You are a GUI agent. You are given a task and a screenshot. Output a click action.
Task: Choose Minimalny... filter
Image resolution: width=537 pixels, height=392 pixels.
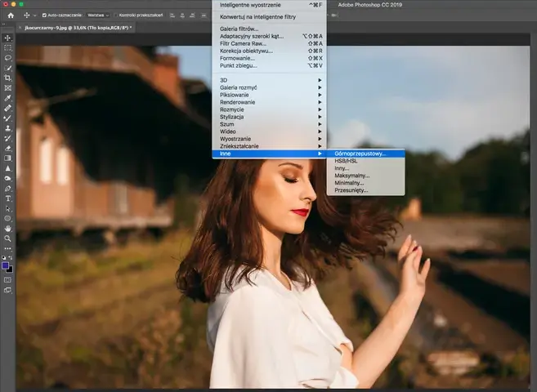(365, 183)
